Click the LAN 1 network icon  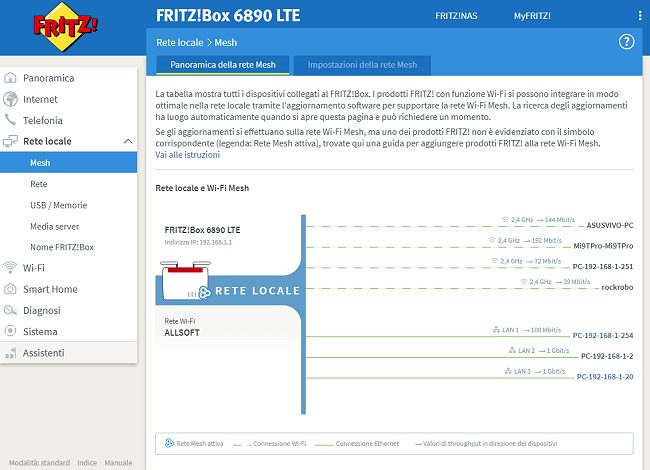tap(496, 330)
